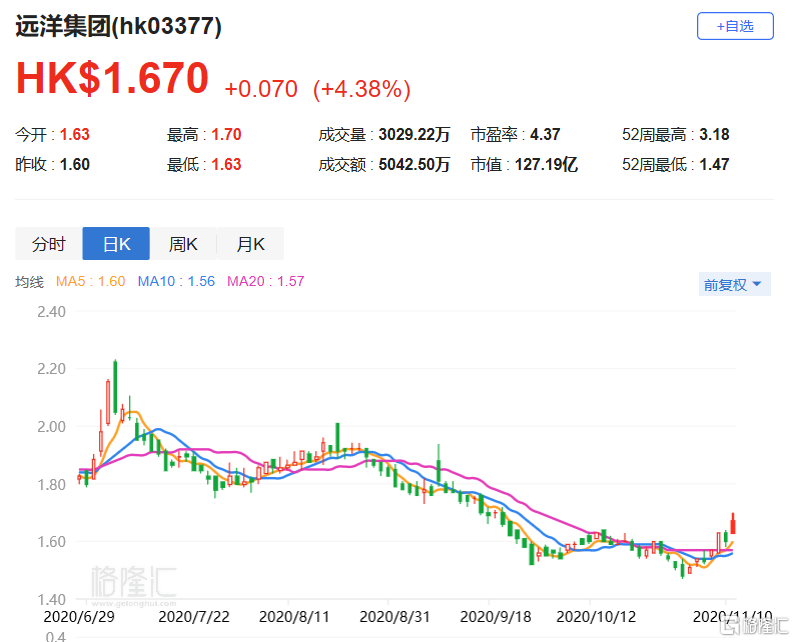Click the 2020/10/12 date axis label
795x642 pixels.
pos(596,617)
